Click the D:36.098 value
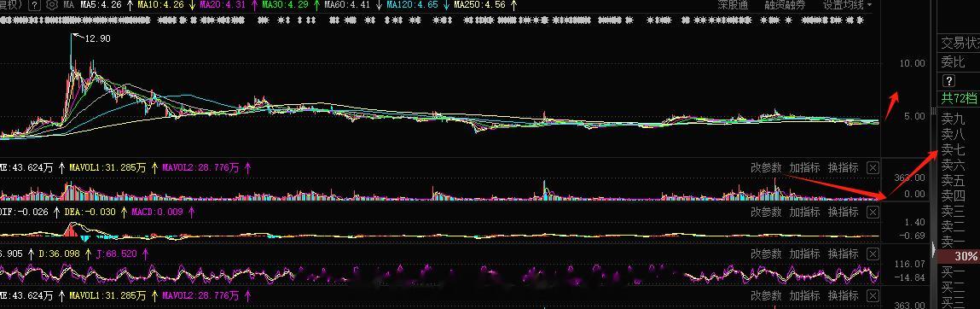Viewport: 980px width, 309px height. click(60, 254)
